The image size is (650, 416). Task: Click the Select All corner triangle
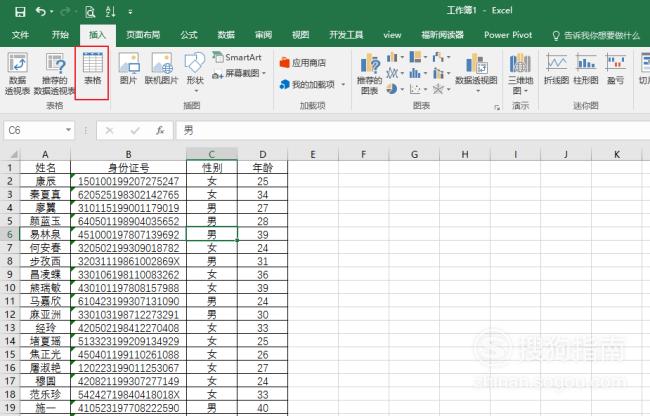tap(13, 155)
